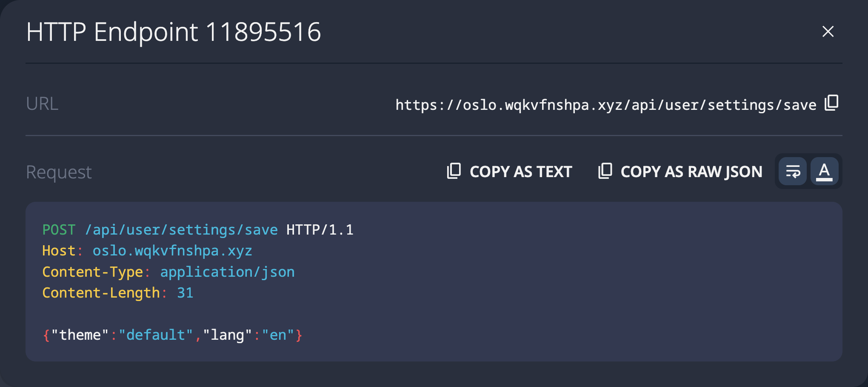Click the application/json header value
The width and height of the screenshot is (868, 387).
(227, 272)
